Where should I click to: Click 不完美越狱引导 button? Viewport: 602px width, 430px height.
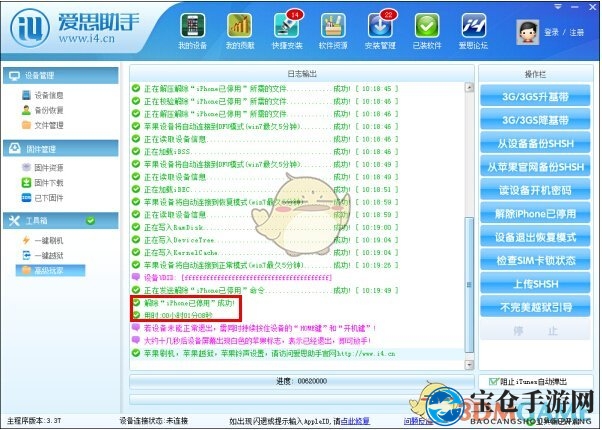535,307
